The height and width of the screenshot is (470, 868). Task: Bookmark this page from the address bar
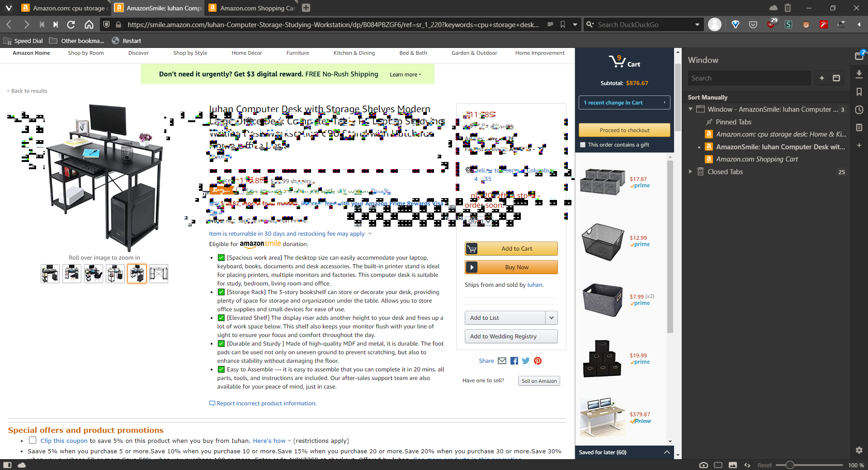point(563,24)
